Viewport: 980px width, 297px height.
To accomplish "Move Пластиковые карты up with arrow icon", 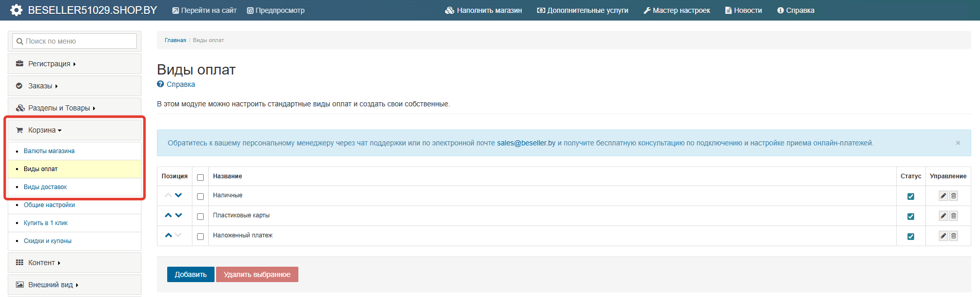I will pos(168,215).
